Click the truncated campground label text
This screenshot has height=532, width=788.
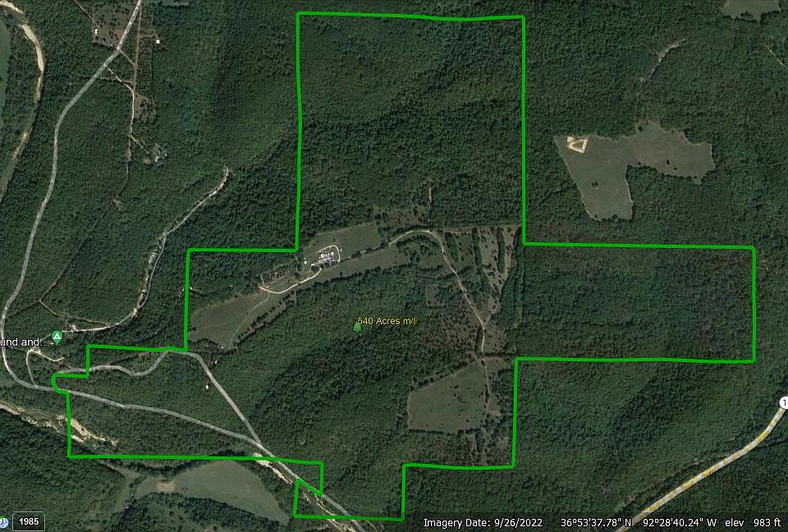[25, 342]
